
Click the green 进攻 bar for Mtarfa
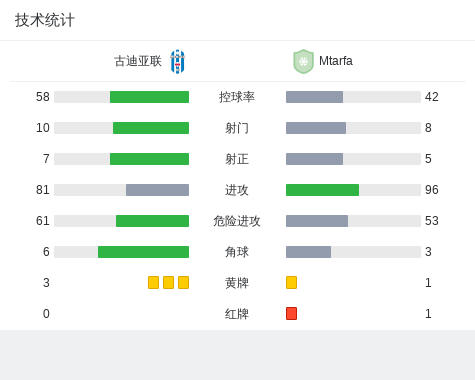point(322,190)
